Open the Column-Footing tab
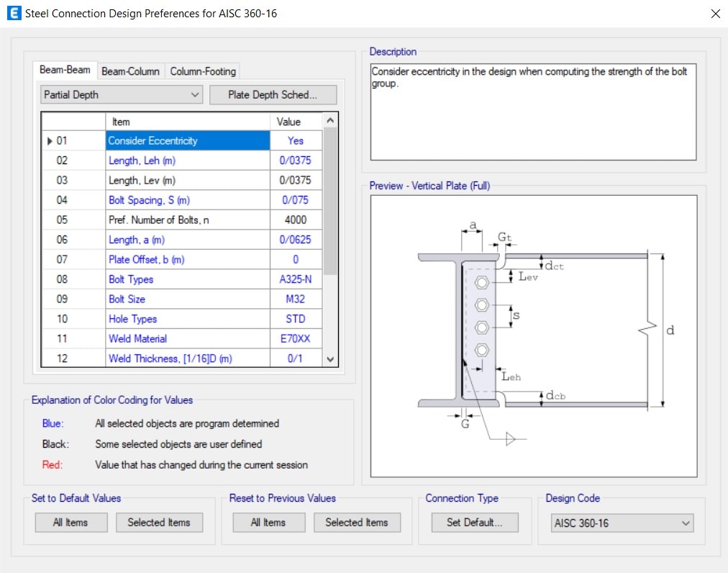Screen dimensions: 728x573 pyautogui.click(x=202, y=71)
